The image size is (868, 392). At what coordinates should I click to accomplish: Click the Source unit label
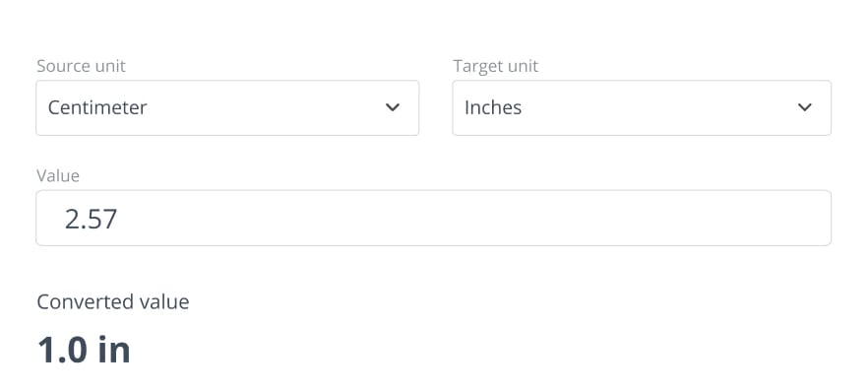81,66
